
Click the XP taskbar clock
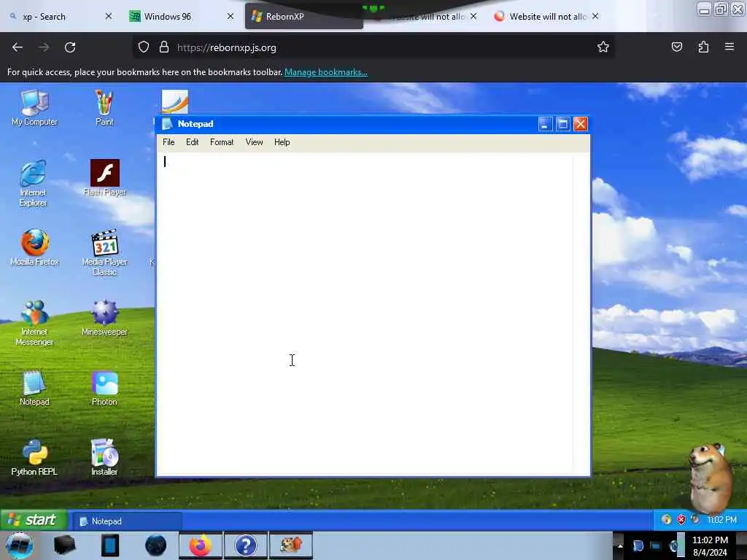[721, 519]
